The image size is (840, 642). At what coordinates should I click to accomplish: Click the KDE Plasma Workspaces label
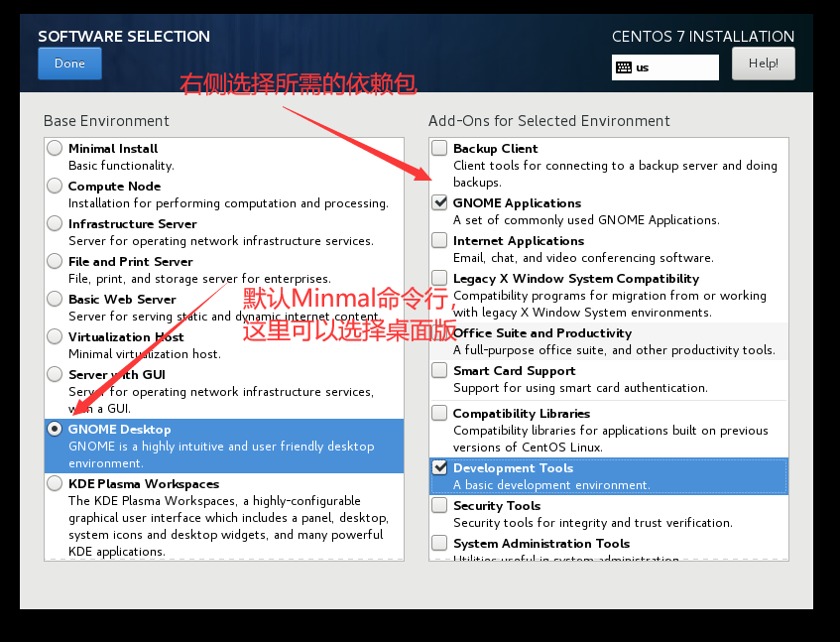pyautogui.click(x=144, y=484)
